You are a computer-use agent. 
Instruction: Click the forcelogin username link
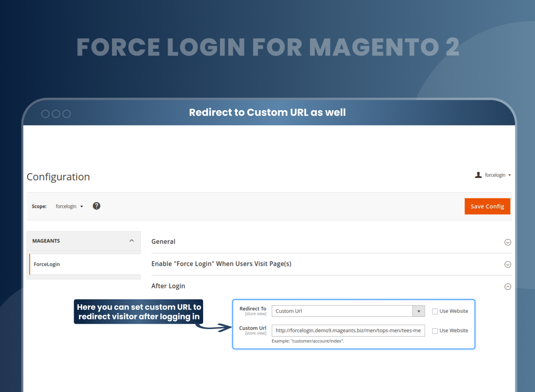click(x=495, y=175)
